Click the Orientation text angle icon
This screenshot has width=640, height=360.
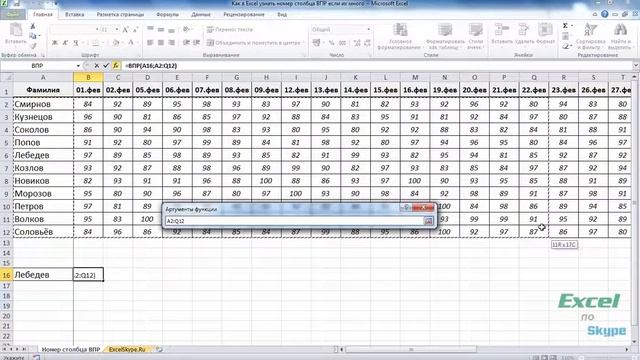click(x=187, y=29)
